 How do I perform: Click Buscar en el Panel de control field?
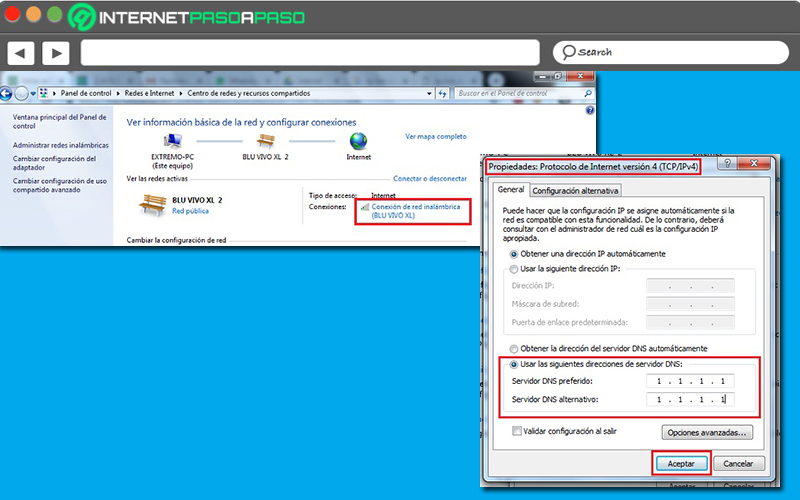[x=524, y=93]
